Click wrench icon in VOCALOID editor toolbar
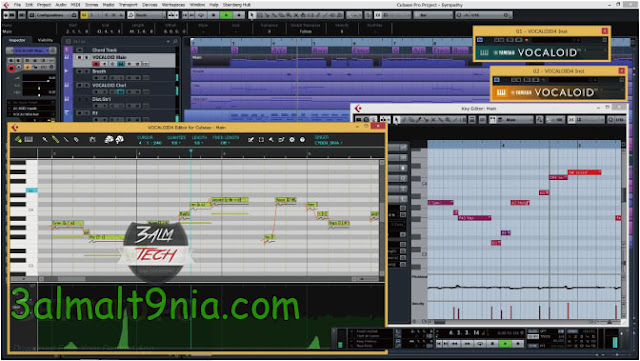The image size is (640, 361). point(271,140)
